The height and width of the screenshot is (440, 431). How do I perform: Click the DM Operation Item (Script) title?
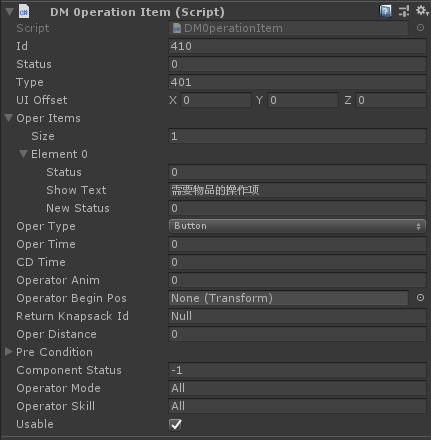coord(137,12)
